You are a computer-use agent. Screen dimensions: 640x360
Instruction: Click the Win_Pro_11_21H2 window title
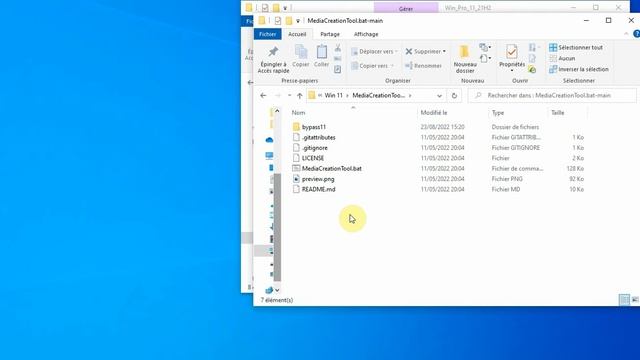(x=468, y=8)
